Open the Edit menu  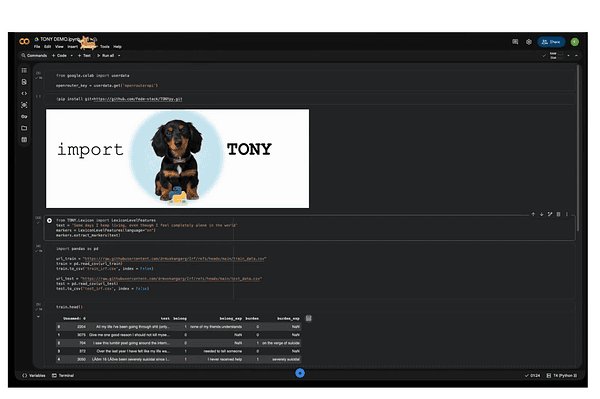(47, 47)
